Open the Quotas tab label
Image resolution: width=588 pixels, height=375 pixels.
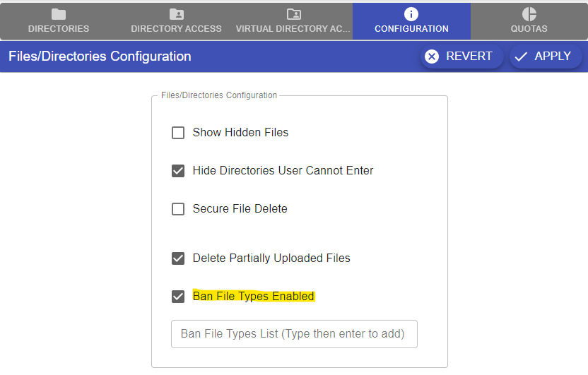point(529,29)
